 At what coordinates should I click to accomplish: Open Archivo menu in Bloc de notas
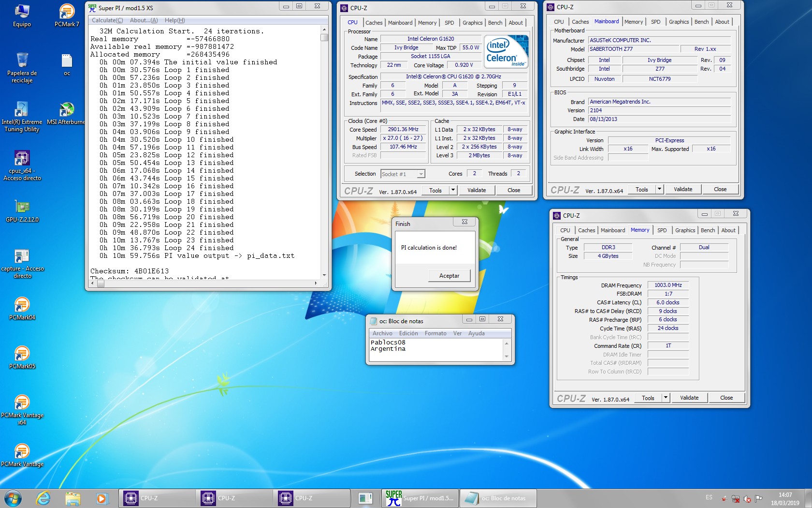(382, 333)
